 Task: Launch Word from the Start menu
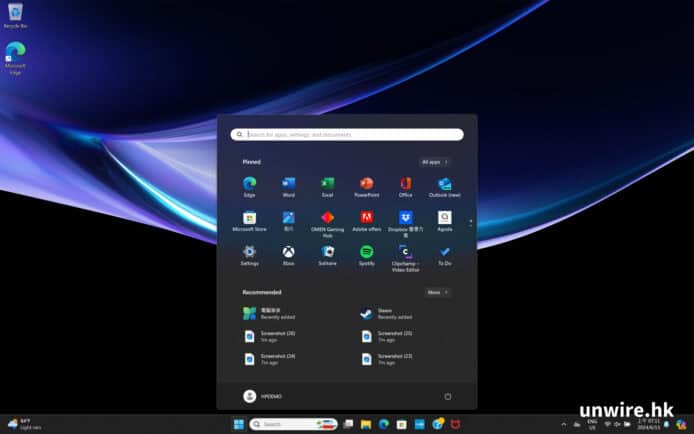pyautogui.click(x=288, y=184)
